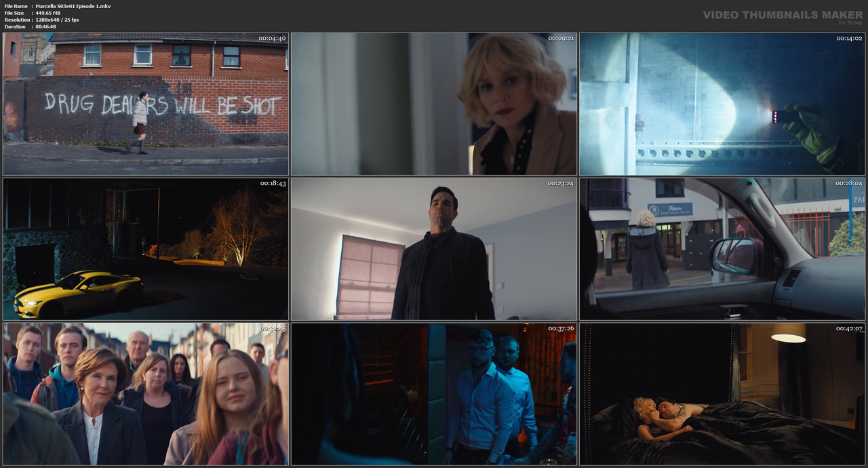The width and height of the screenshot is (868, 468).
Task: Click the timestamp '00:04:40'
Action: (273, 39)
